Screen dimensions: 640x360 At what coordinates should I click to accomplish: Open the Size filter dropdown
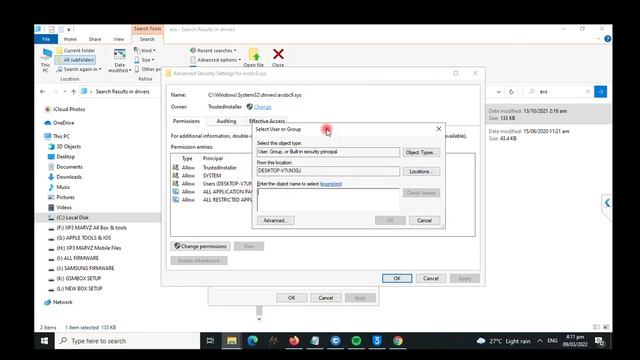144,60
